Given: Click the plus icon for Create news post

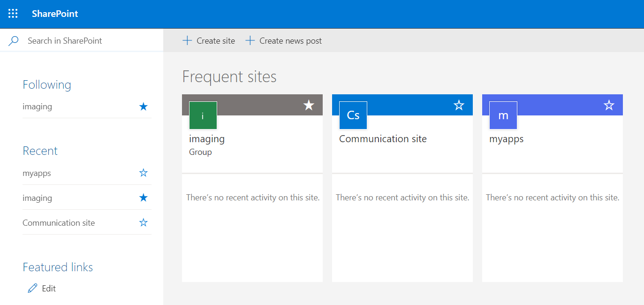Looking at the screenshot, I should pos(250,41).
